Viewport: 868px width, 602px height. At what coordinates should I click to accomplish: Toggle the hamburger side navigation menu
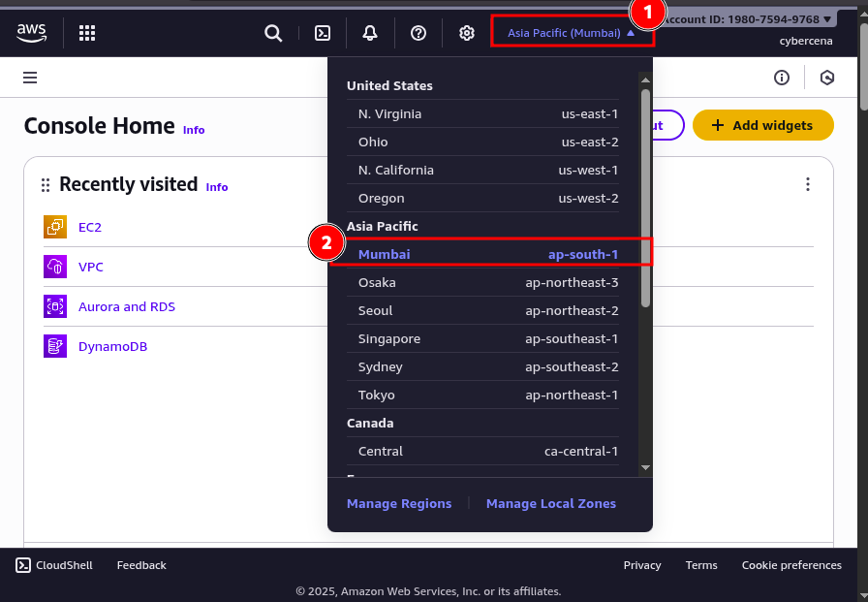(30, 78)
